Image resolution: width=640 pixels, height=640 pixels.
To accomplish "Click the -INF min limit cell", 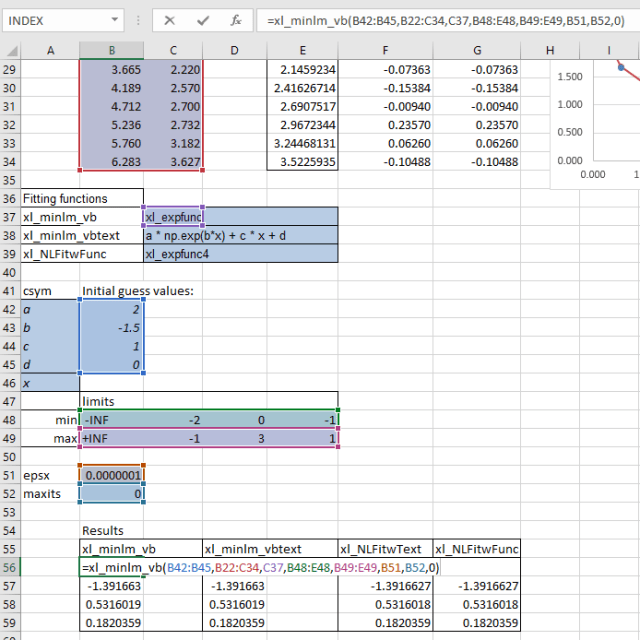I will tap(111, 419).
